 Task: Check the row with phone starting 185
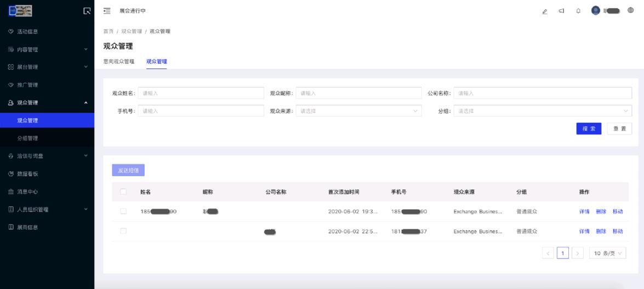coord(123,211)
